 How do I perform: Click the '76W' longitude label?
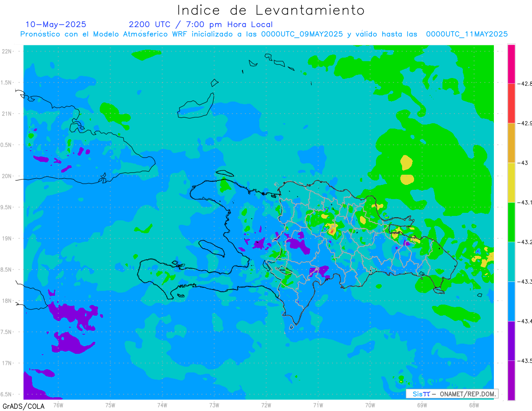[58, 405]
